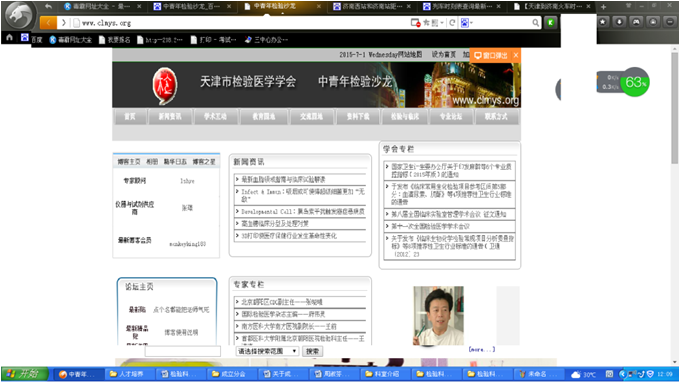Click the 设为首页 link
This screenshot has height=383, width=680.
click(x=443, y=55)
